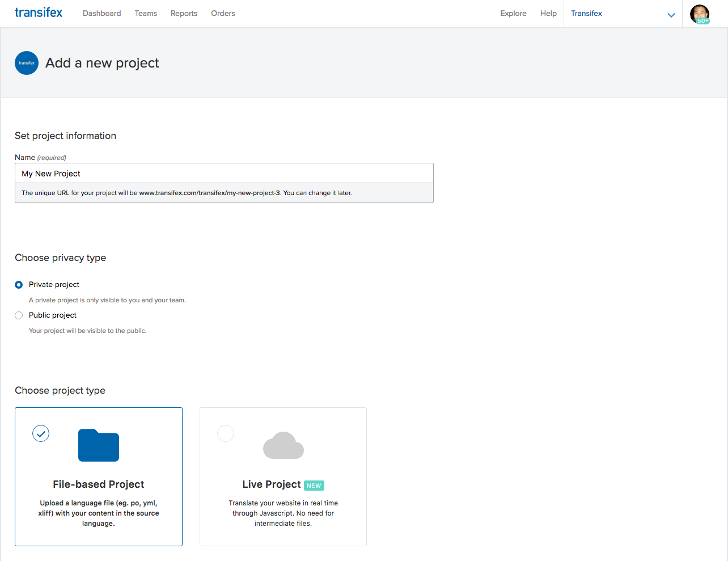Screen dimensions: 728x561
Task: Click the NEW badge beside Live Project
Action: click(x=314, y=486)
